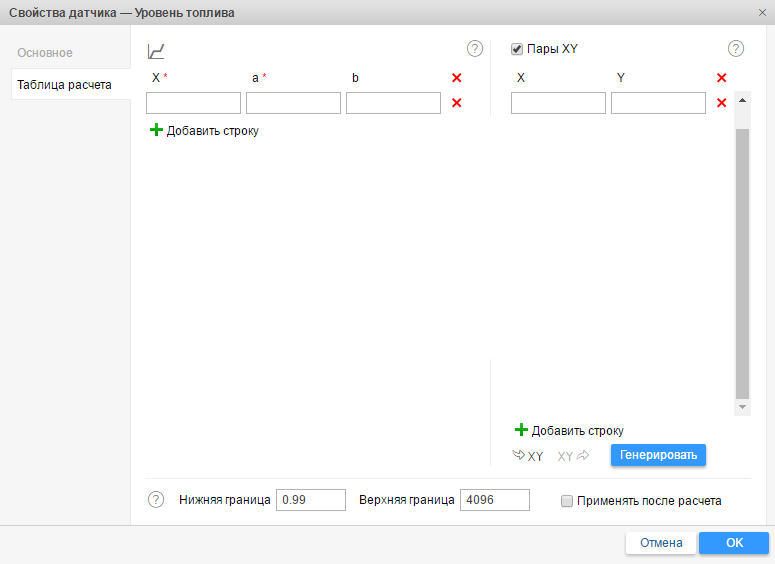Add a row to the XY pairs table
775x564 pixels.
tap(569, 430)
